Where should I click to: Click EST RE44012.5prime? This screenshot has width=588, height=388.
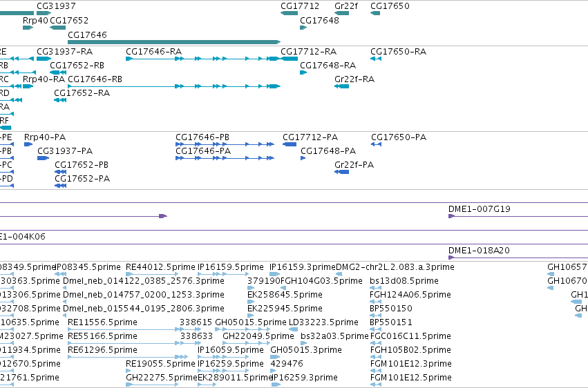tap(151, 274)
